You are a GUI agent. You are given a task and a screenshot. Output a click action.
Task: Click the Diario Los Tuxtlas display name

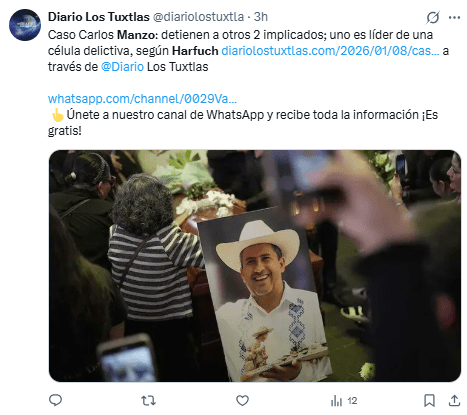[x=99, y=17]
